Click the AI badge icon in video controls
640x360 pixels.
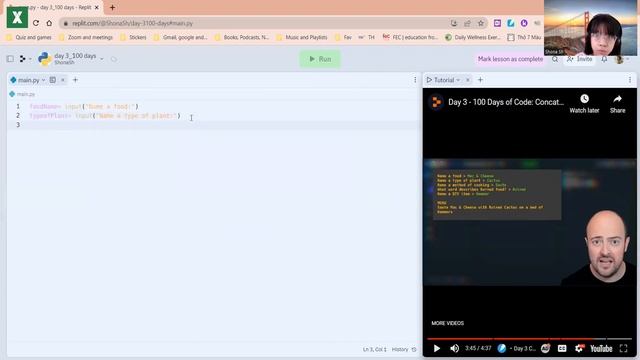(x=545, y=349)
